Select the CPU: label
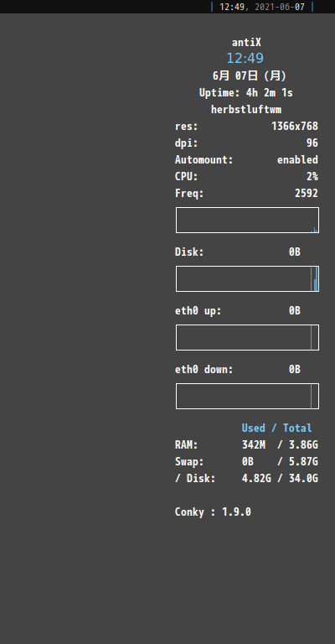The image size is (335, 644). coord(186,177)
